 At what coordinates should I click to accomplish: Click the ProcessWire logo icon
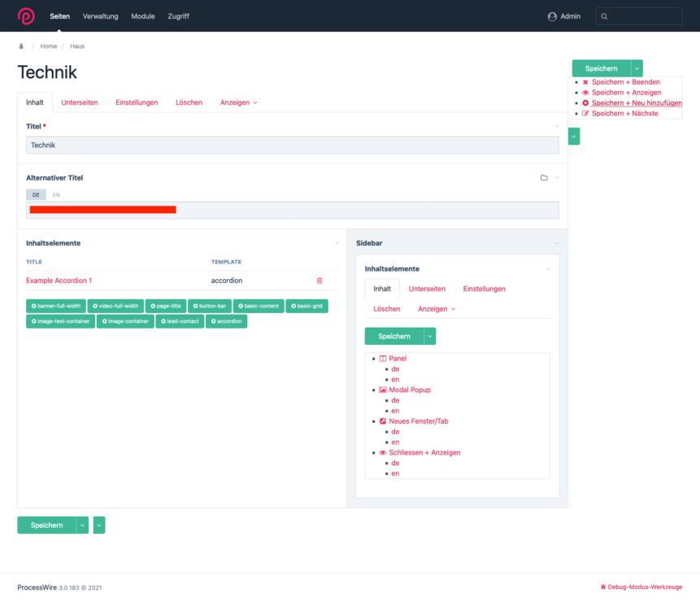pos(26,16)
